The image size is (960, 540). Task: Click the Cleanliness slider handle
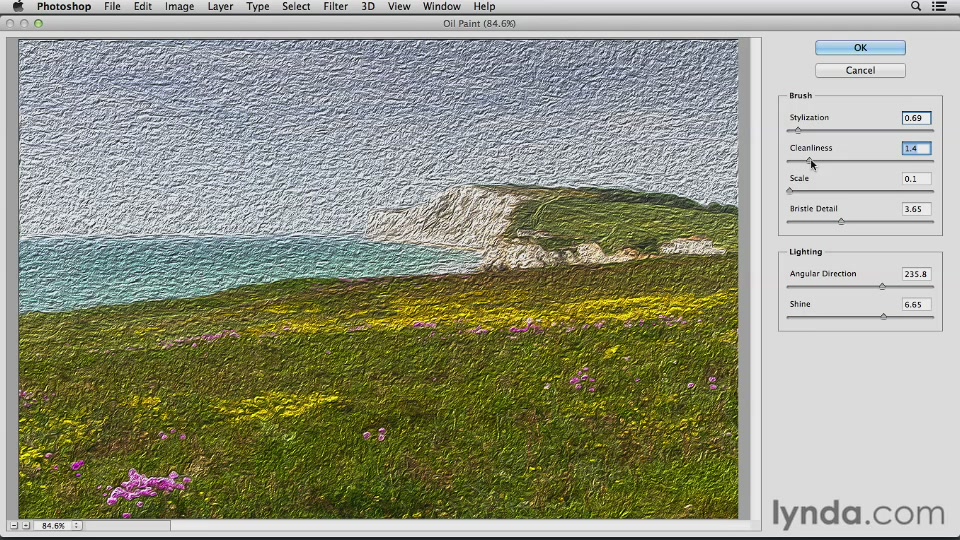tap(809, 160)
